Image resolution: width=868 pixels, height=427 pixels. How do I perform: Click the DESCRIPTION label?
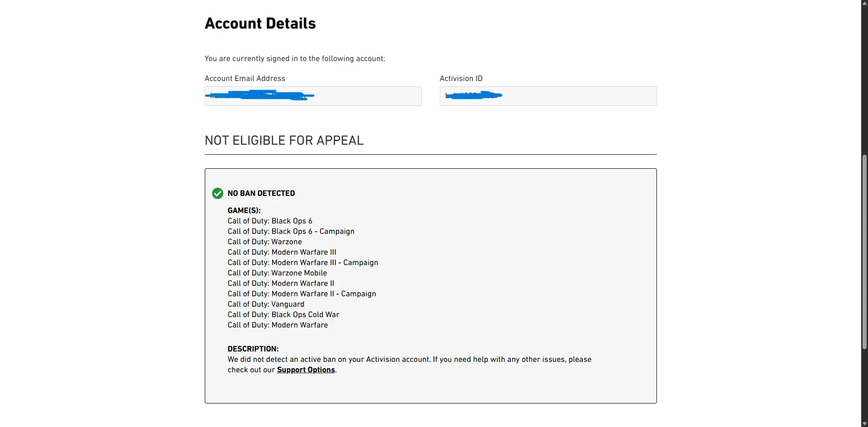pyautogui.click(x=253, y=349)
